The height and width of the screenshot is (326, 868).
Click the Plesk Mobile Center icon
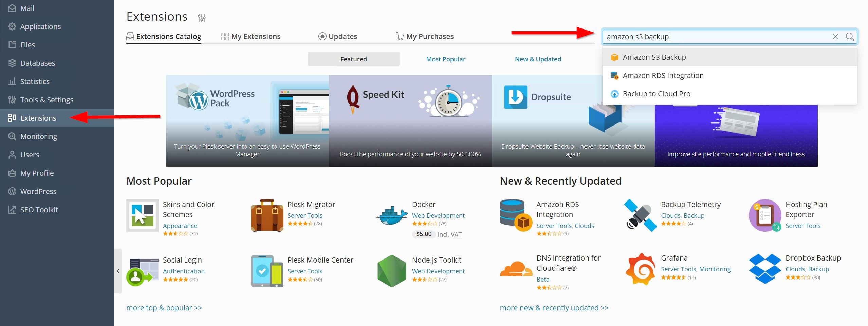pos(267,271)
